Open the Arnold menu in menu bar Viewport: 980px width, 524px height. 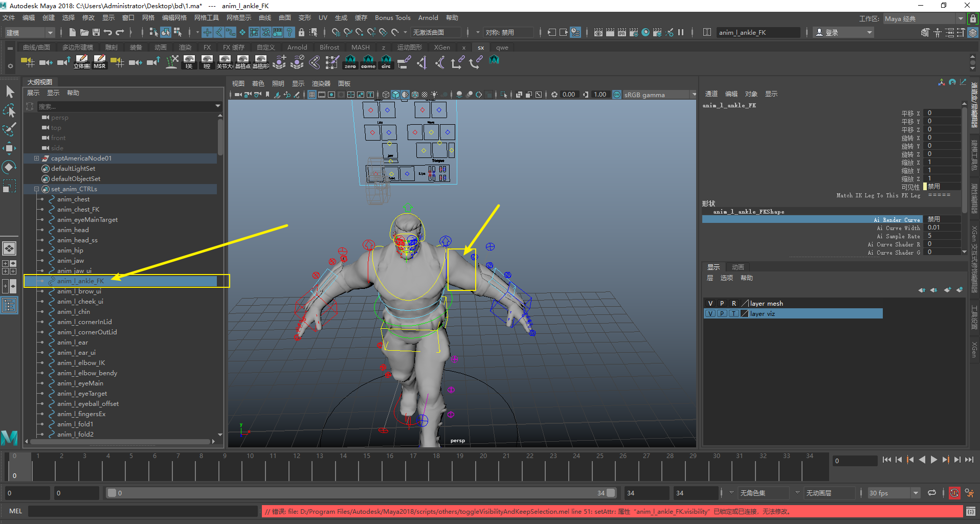pyautogui.click(x=428, y=18)
